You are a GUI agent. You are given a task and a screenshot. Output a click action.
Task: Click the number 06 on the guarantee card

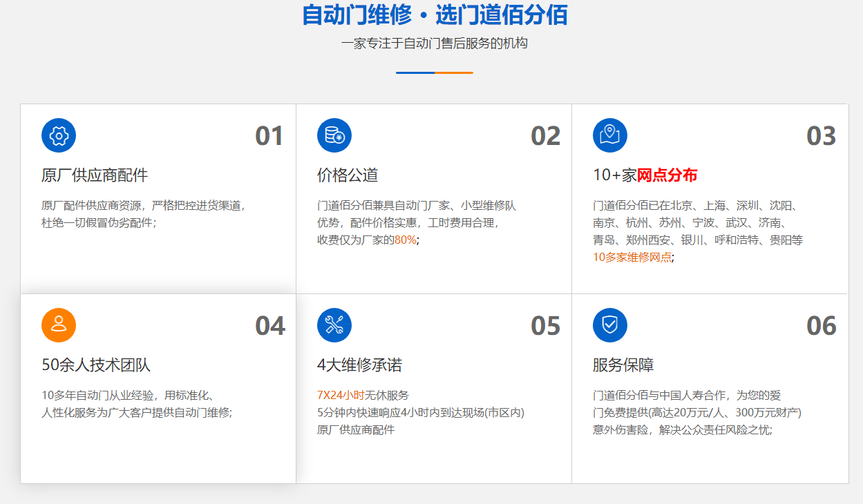click(x=821, y=326)
